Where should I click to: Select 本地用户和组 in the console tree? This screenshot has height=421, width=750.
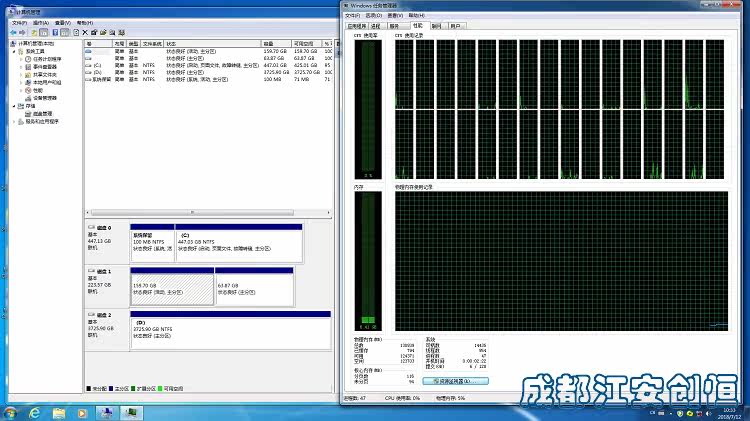click(47, 82)
